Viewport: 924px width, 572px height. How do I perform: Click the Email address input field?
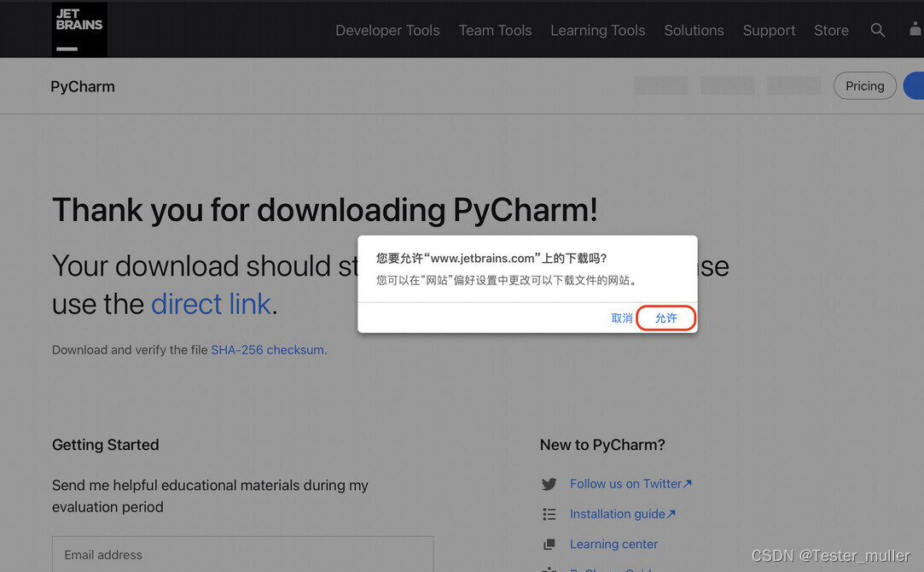tap(243, 554)
